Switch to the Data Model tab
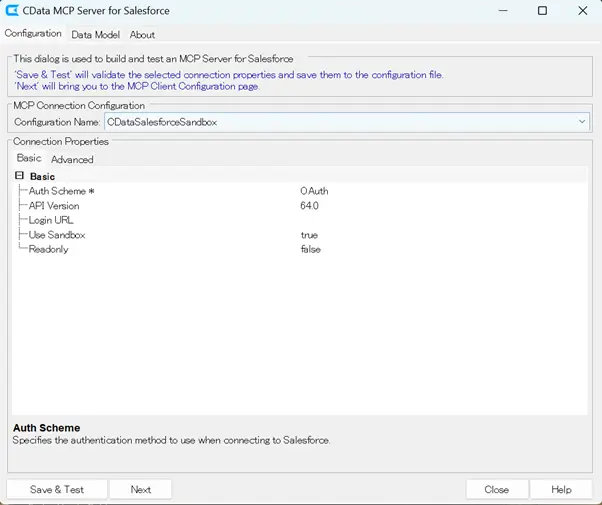Screen dimensions: 602x505 (93, 35)
